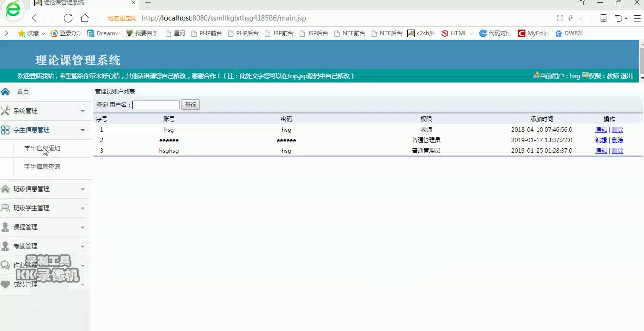Click the lightning speed mode icon
This screenshot has height=331, width=644.
(570, 18)
